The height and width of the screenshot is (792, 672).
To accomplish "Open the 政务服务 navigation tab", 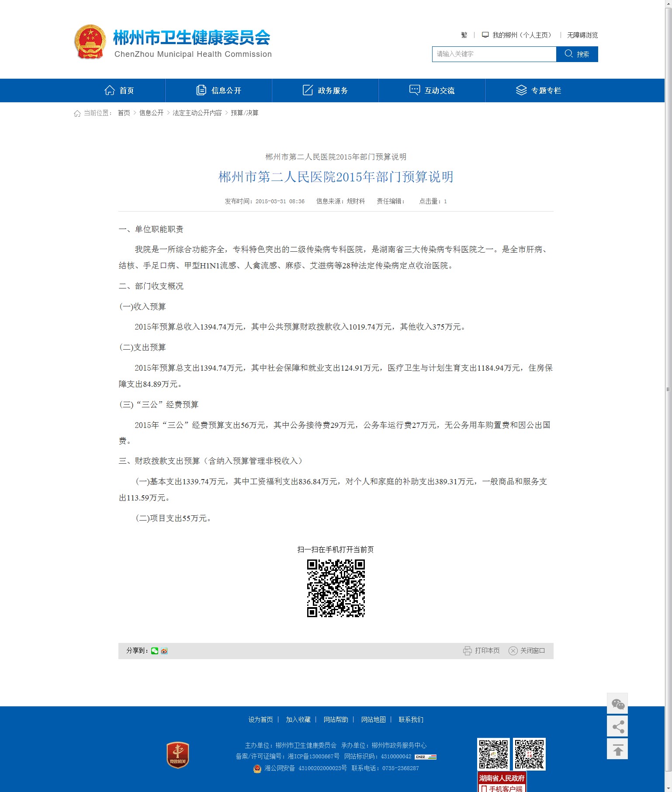I will pyautogui.click(x=325, y=90).
